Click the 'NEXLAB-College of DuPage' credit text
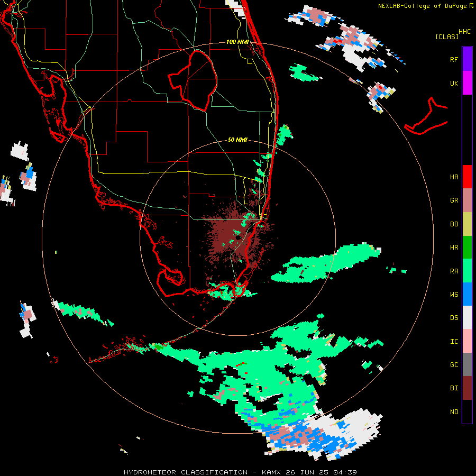This screenshot has width=476, height=476. click(422, 6)
